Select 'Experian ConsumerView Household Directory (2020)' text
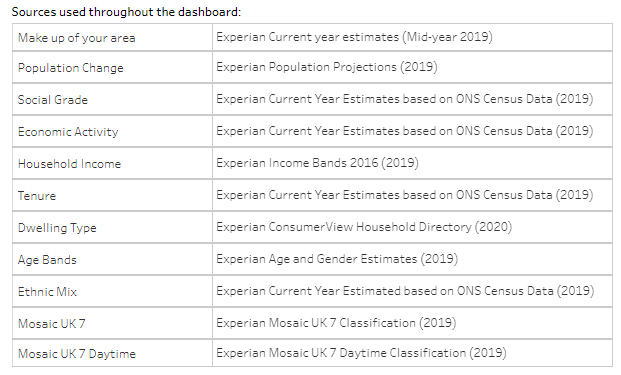This screenshot has height=375, width=621. coord(364,227)
